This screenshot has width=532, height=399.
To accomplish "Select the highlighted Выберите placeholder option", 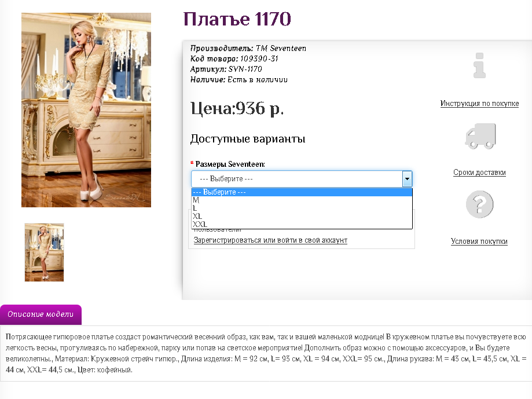I will pos(302,192).
